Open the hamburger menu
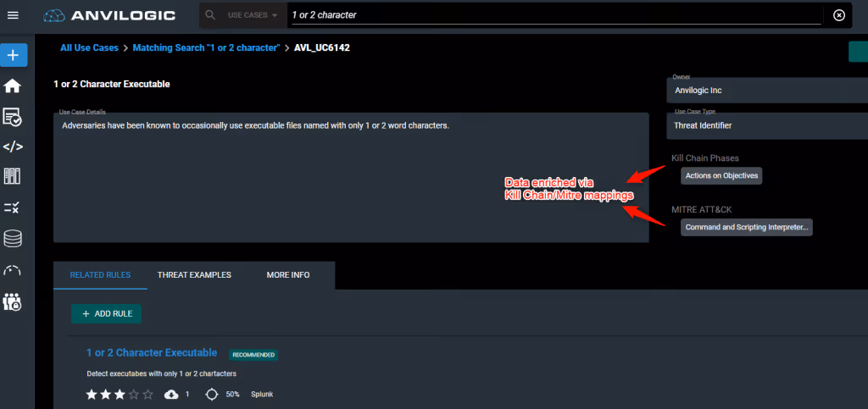Image resolution: width=868 pixels, height=409 pixels. tap(12, 15)
